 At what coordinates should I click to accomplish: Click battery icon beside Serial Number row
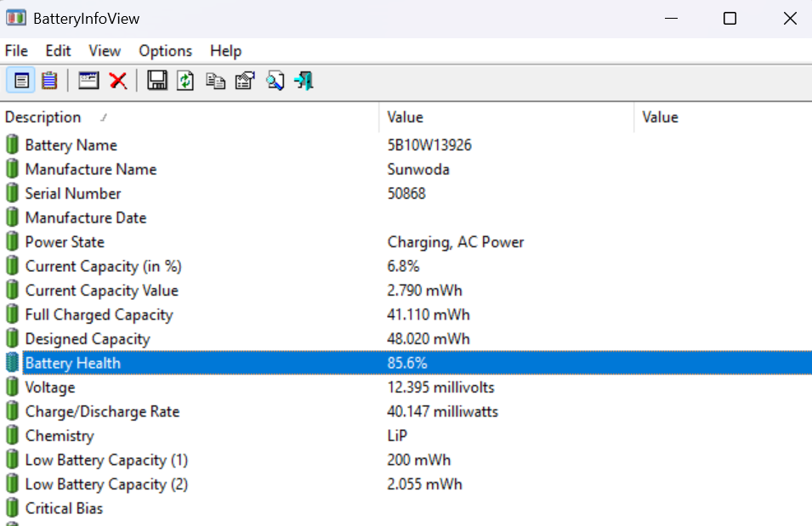pyautogui.click(x=12, y=193)
